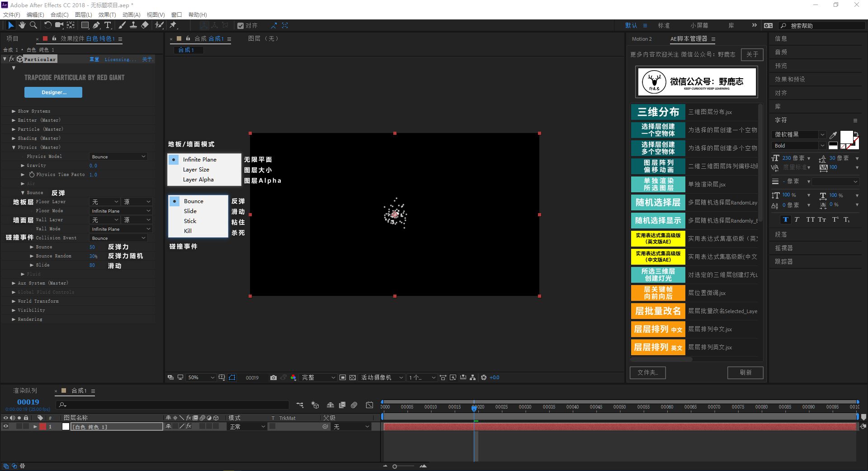This screenshot has width=868, height=471.
Task: Toggle faux bold in Character panel
Action: pos(786,219)
